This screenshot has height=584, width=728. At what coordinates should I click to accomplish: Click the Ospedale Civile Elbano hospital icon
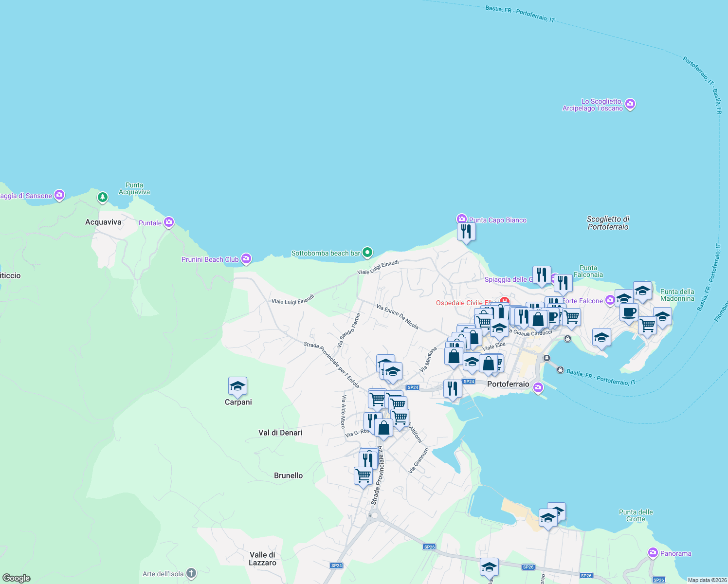[505, 302]
